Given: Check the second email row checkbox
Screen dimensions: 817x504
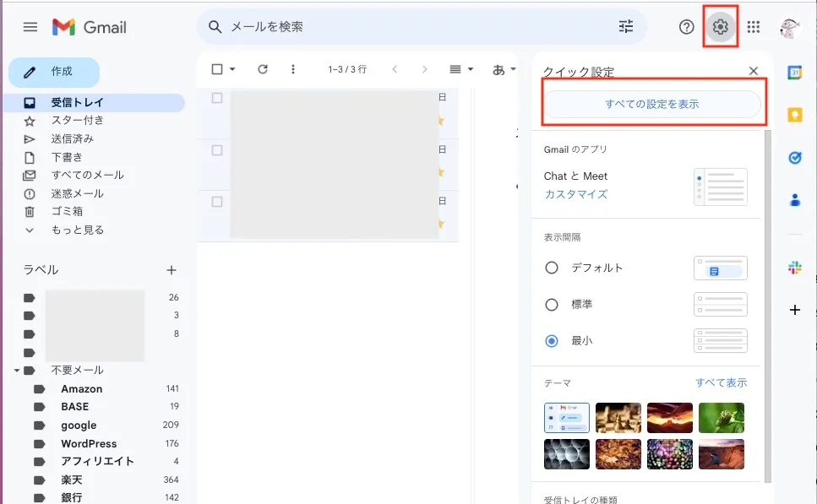Looking at the screenshot, I should pos(217,150).
